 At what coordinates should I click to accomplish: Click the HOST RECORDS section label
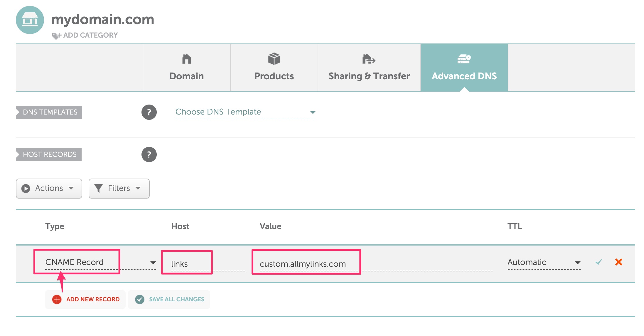coord(49,154)
